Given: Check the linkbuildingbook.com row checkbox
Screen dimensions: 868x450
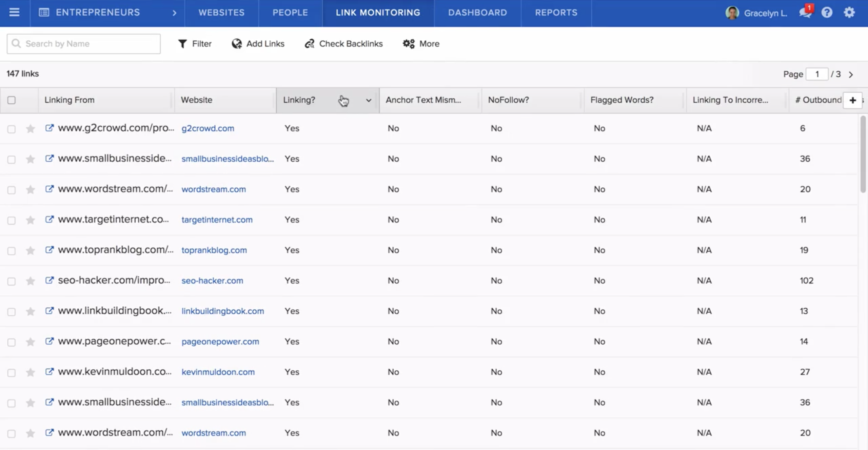Looking at the screenshot, I should (12, 312).
